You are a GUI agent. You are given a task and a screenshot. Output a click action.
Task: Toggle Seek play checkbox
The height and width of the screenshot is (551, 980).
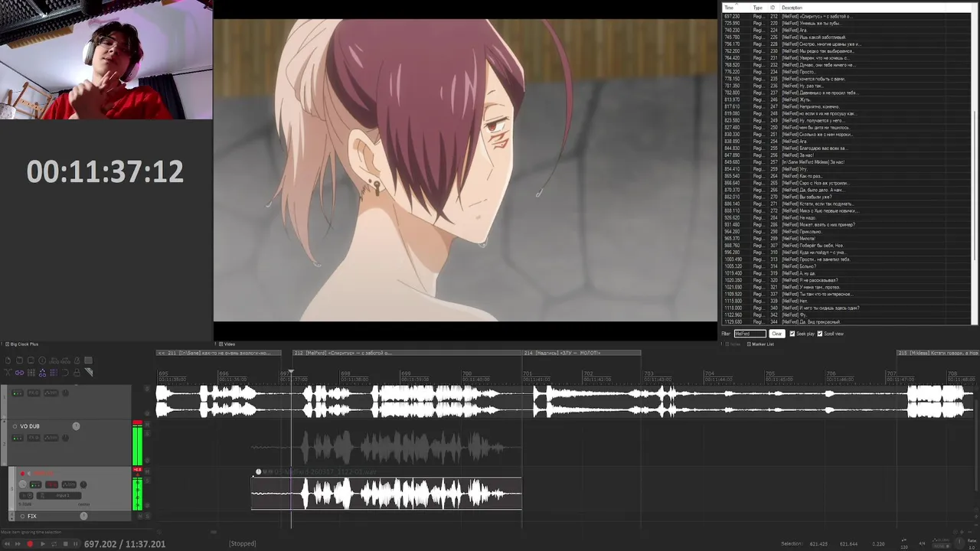[x=792, y=334]
